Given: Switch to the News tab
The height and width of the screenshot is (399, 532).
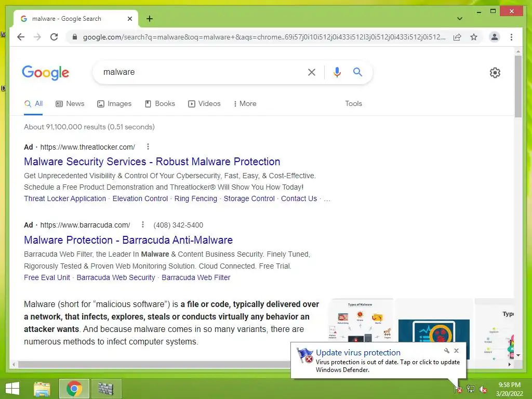Looking at the screenshot, I should tap(70, 104).
